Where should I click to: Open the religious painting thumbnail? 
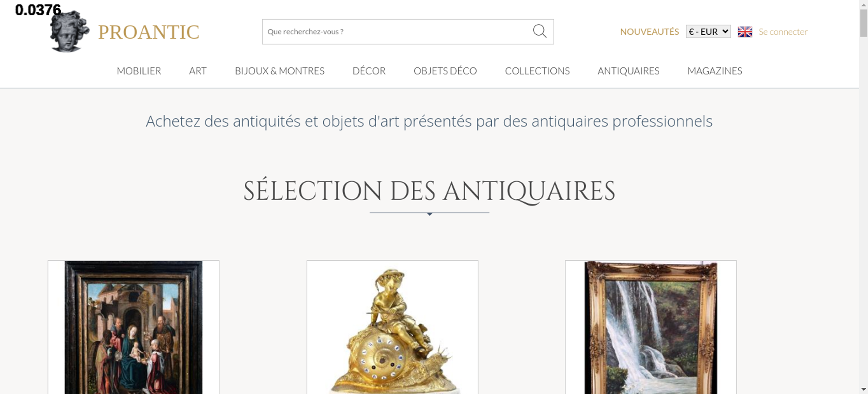134,327
